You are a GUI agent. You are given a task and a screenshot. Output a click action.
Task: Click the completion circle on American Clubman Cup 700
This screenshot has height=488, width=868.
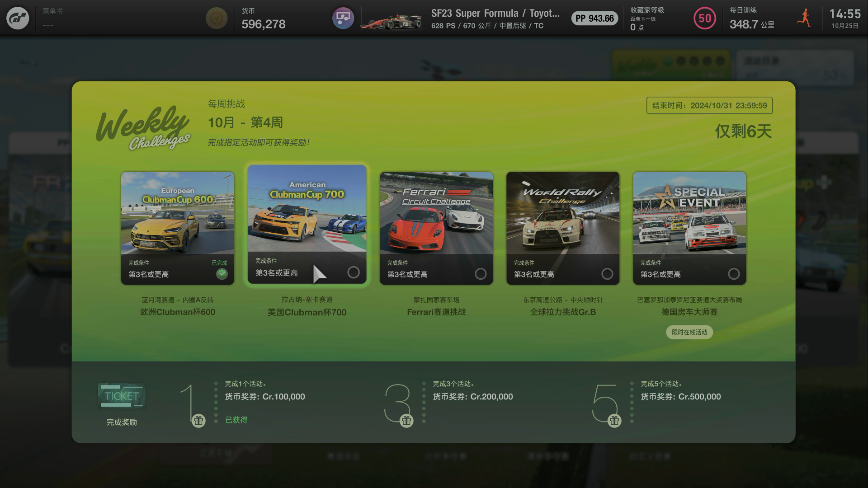(x=354, y=272)
